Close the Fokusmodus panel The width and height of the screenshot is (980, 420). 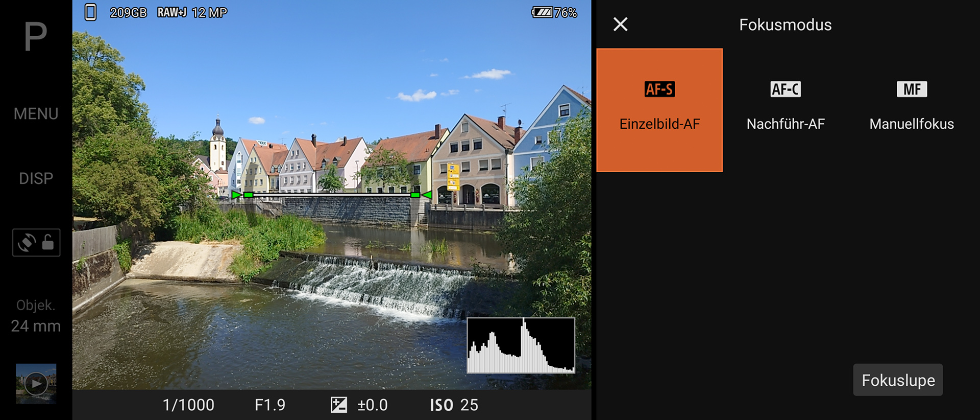[x=620, y=25]
